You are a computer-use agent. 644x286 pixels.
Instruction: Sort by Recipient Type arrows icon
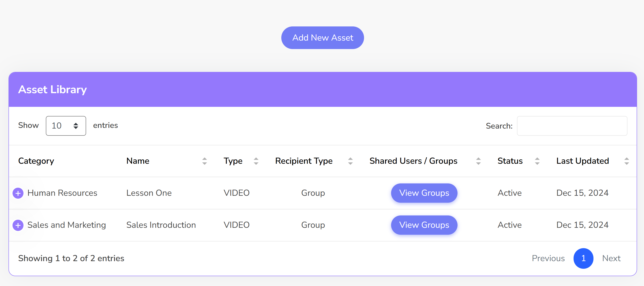point(350,161)
